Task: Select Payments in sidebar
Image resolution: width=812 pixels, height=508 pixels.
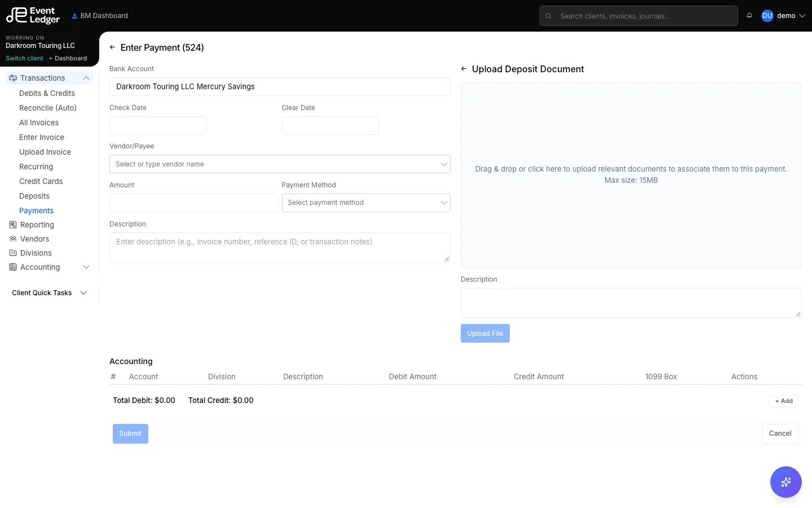Action: point(36,211)
